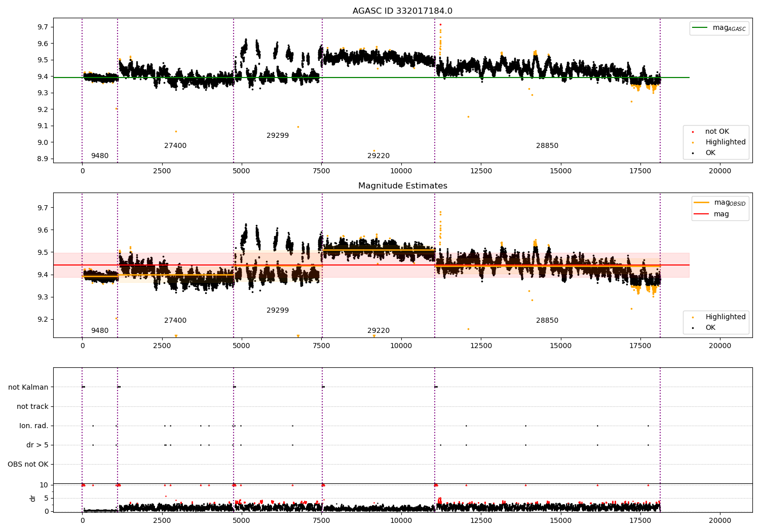Click obsid label 29299 in Magnitude Estimates plot
The width and height of the screenshot is (760, 532).
tap(278, 311)
